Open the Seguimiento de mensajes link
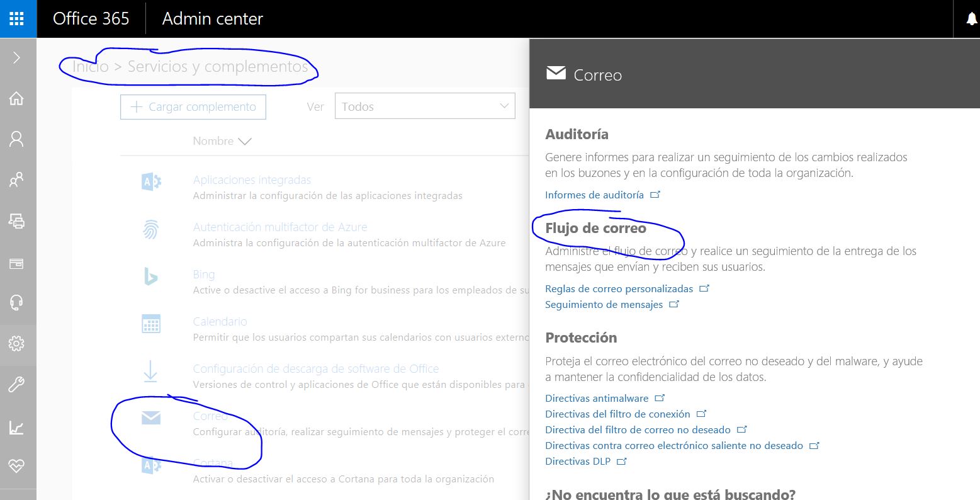 pos(604,305)
